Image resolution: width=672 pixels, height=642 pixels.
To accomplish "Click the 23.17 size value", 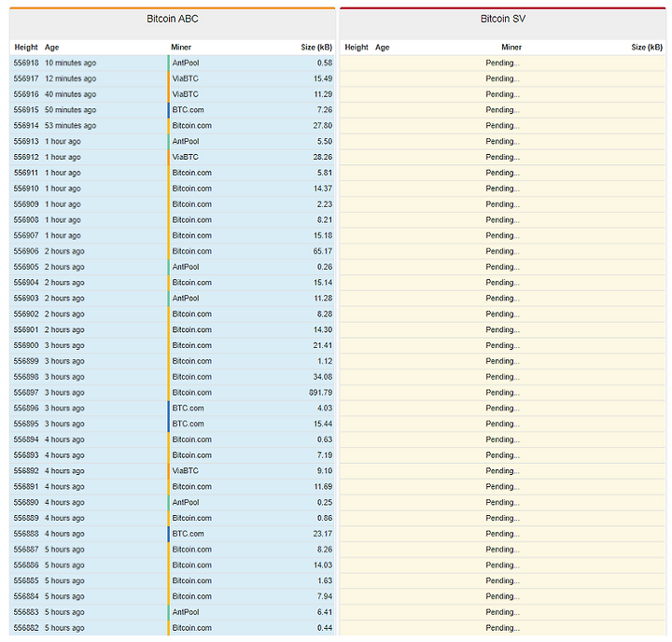I will point(323,534).
